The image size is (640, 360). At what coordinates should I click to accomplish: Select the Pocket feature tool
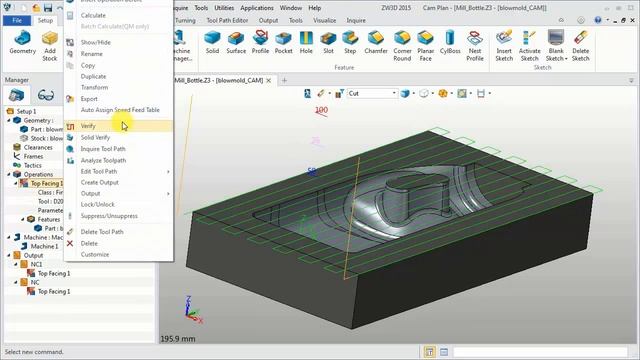283,43
